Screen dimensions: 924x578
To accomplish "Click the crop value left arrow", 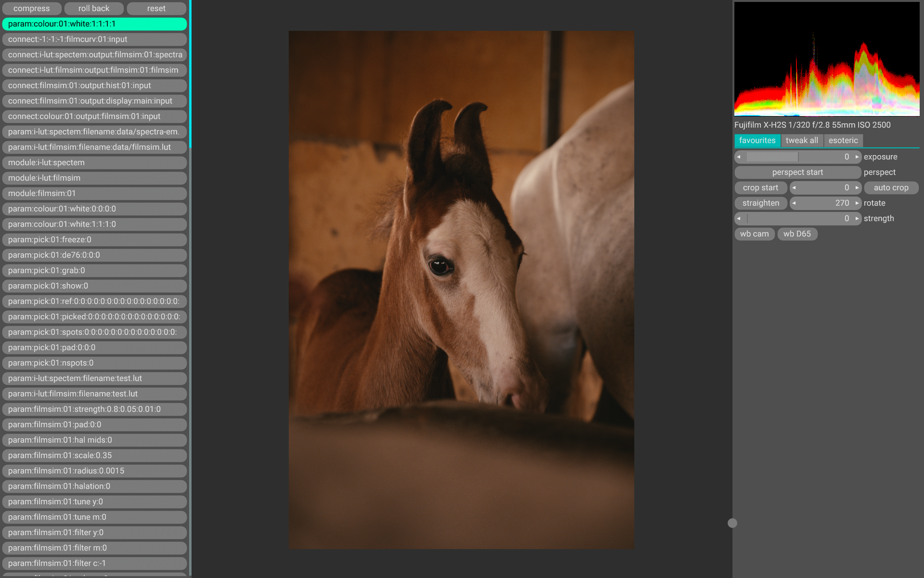I will tap(794, 188).
